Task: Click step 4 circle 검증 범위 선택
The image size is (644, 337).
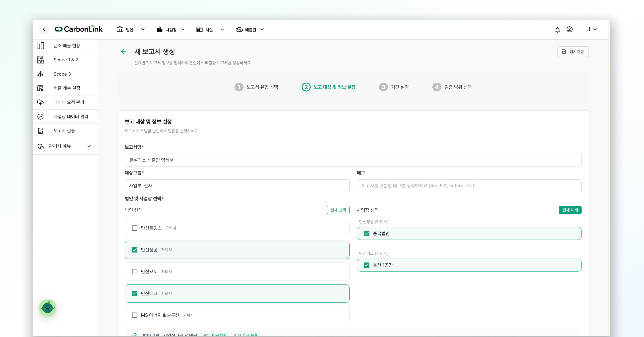Action: (437, 87)
